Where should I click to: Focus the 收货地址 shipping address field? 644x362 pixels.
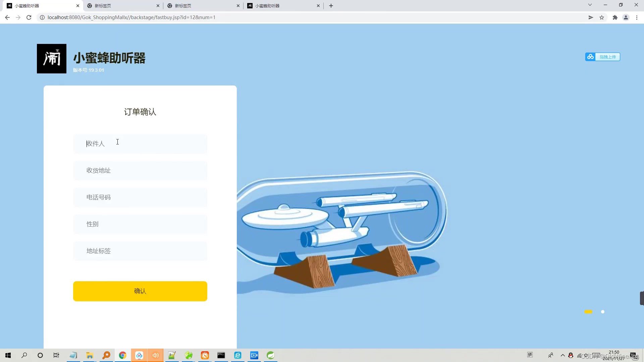click(140, 171)
